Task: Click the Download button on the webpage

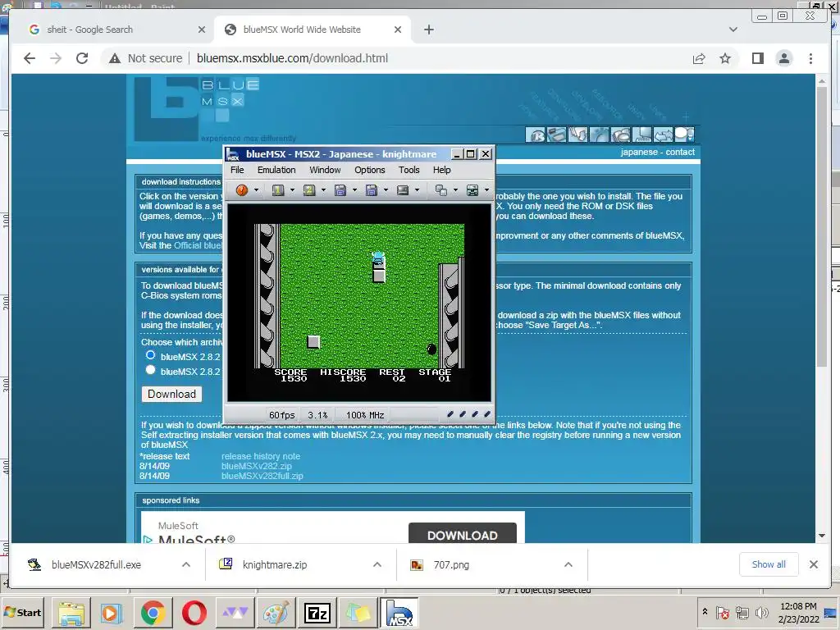Action: pyautogui.click(x=172, y=395)
